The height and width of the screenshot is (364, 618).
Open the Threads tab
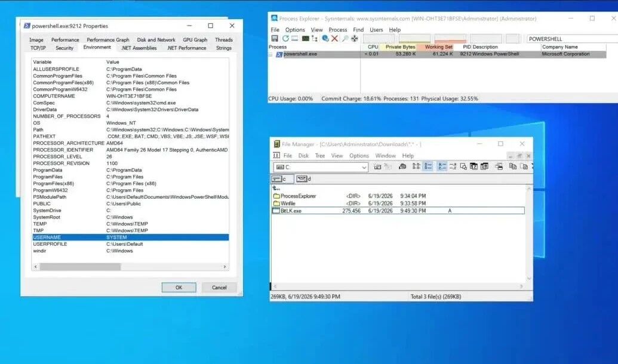pos(224,40)
